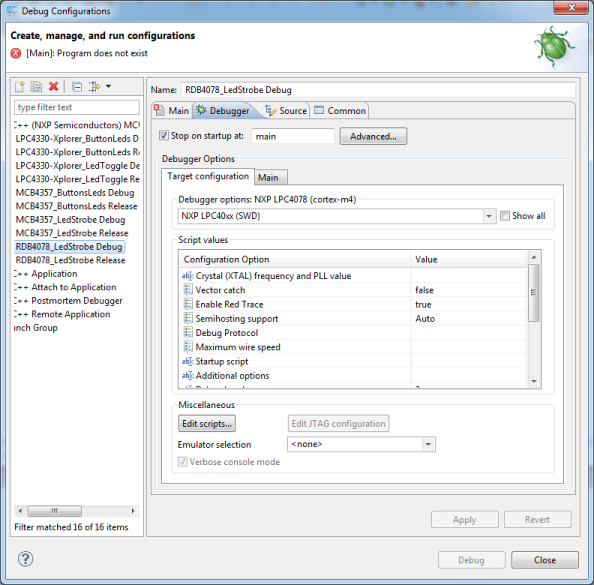Click the Script values vertical scrollbar thumb

(533, 292)
